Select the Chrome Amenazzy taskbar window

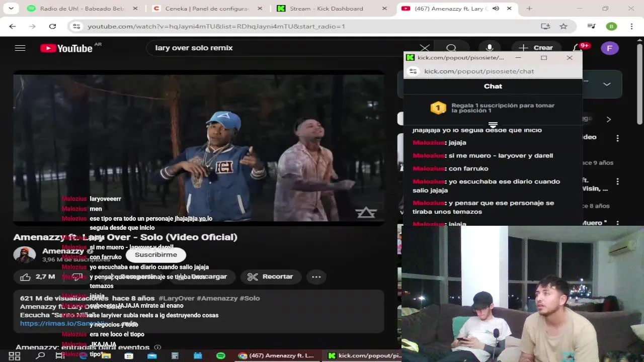(x=277, y=356)
